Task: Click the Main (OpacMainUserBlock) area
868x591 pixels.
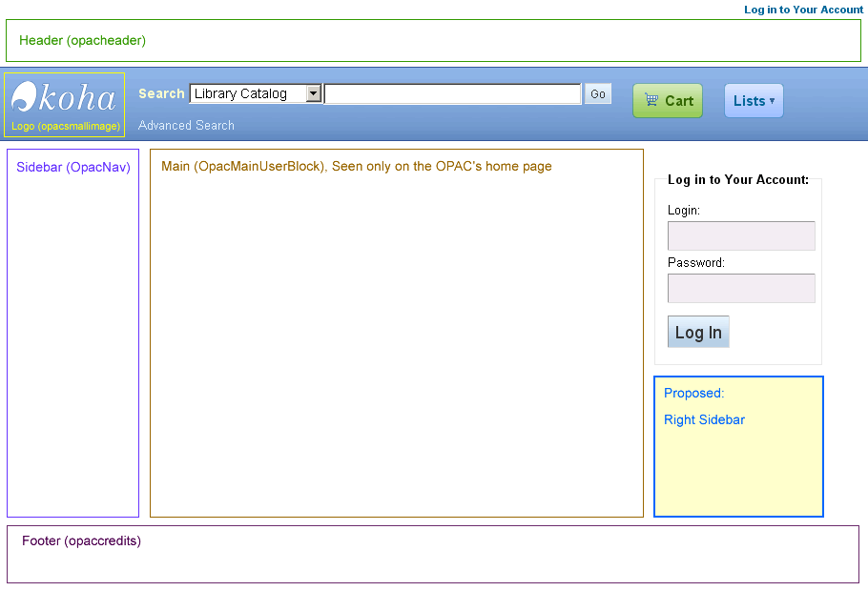Action: click(x=396, y=333)
